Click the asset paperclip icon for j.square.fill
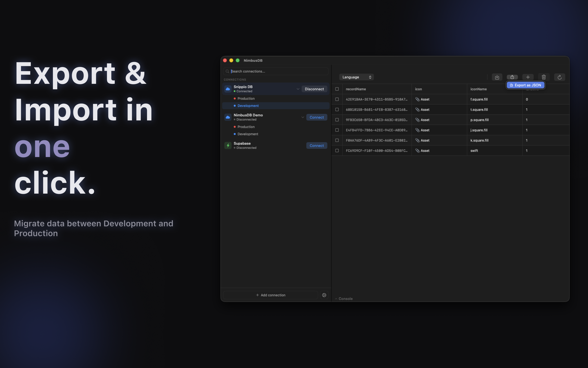 point(418,130)
